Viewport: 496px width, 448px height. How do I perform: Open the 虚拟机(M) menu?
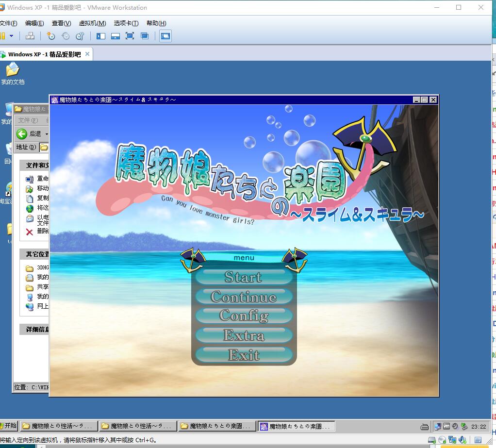(92, 23)
